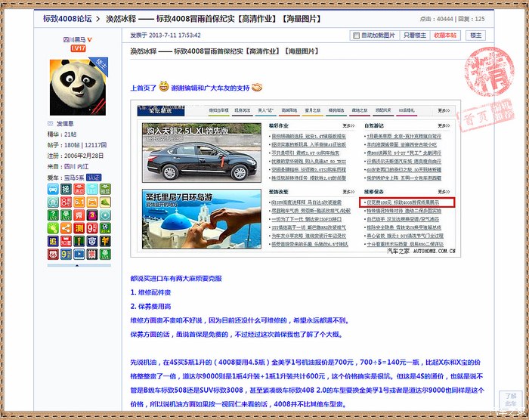Viewport: 529px width, 420px height.
Task: Click the handshake emoji in post text
Action: tap(256, 88)
